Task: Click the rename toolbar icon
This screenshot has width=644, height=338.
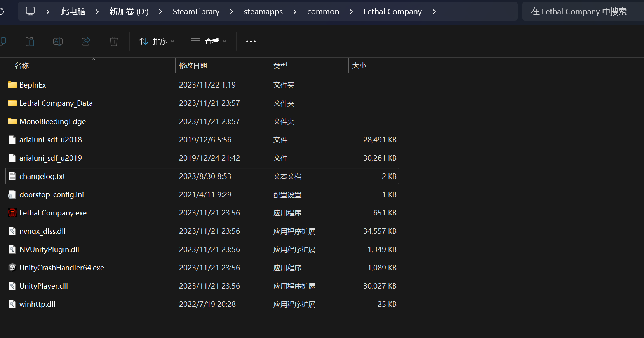Action: tap(58, 41)
